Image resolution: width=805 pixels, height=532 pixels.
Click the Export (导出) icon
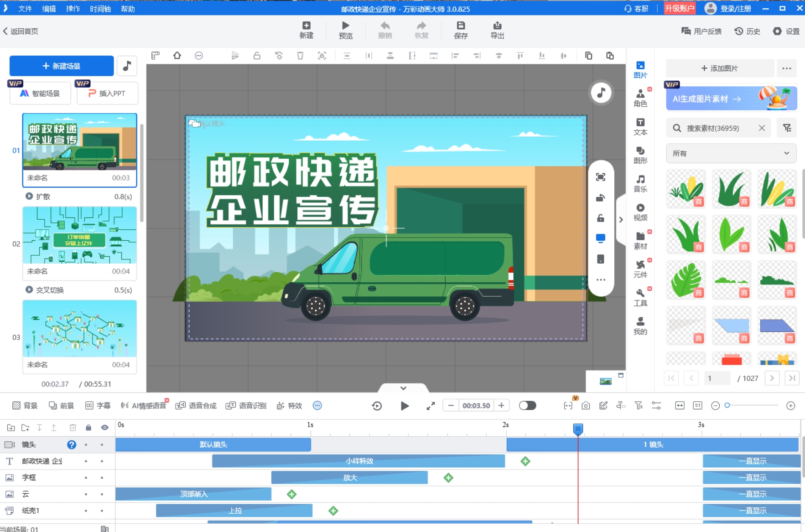tap(497, 30)
